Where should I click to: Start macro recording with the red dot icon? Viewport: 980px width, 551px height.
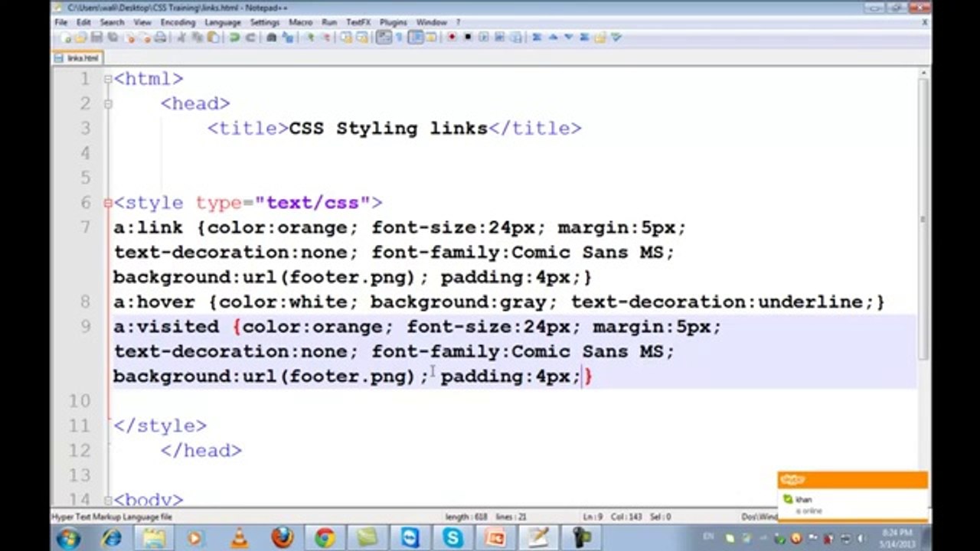click(x=452, y=37)
